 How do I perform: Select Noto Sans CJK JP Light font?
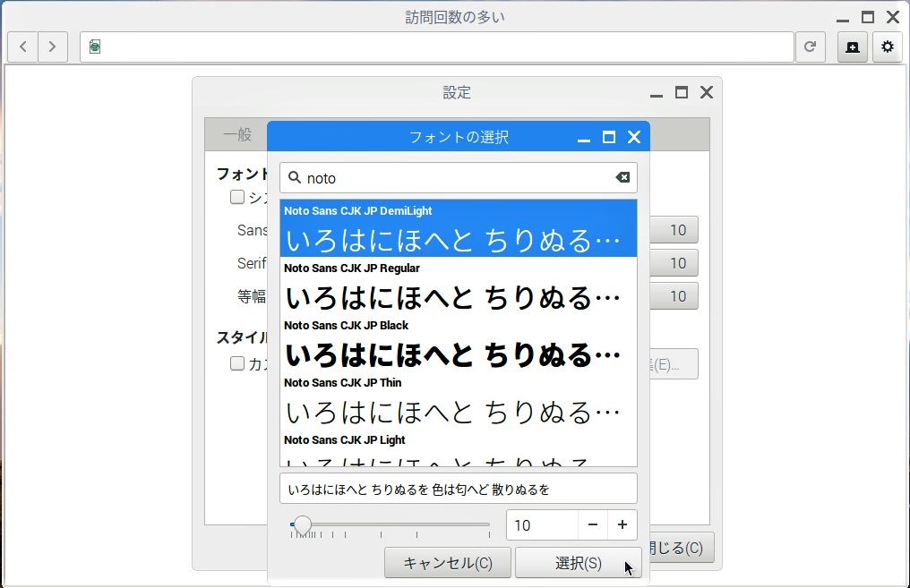tap(459, 448)
